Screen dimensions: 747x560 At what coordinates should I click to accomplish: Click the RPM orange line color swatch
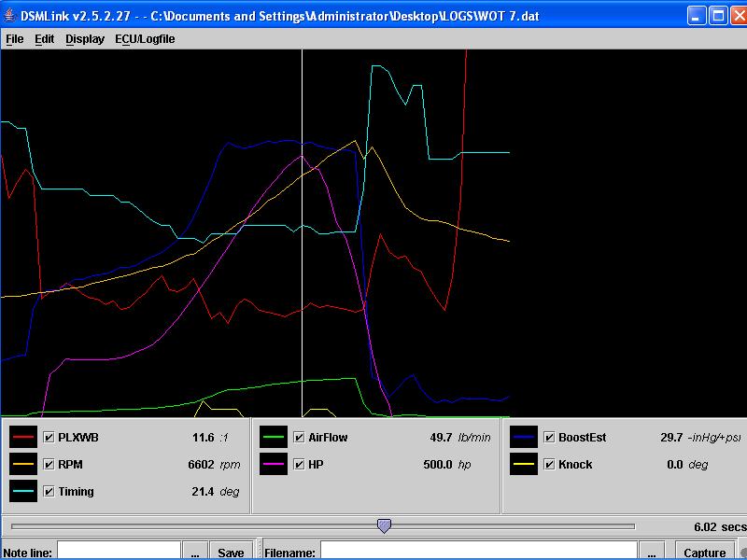pos(24,464)
